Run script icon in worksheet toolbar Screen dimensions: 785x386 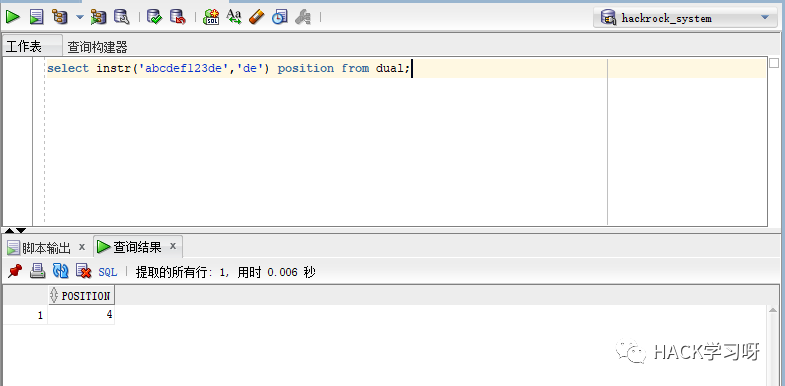(x=36, y=17)
